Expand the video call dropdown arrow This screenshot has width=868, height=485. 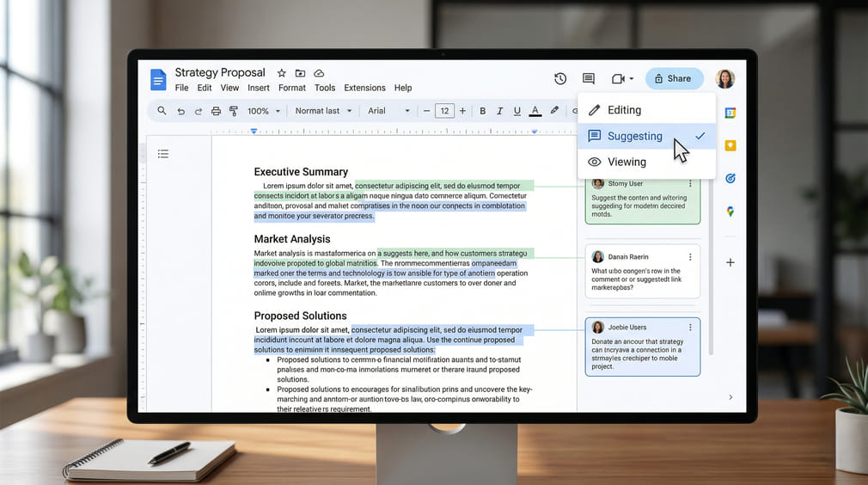(x=632, y=78)
